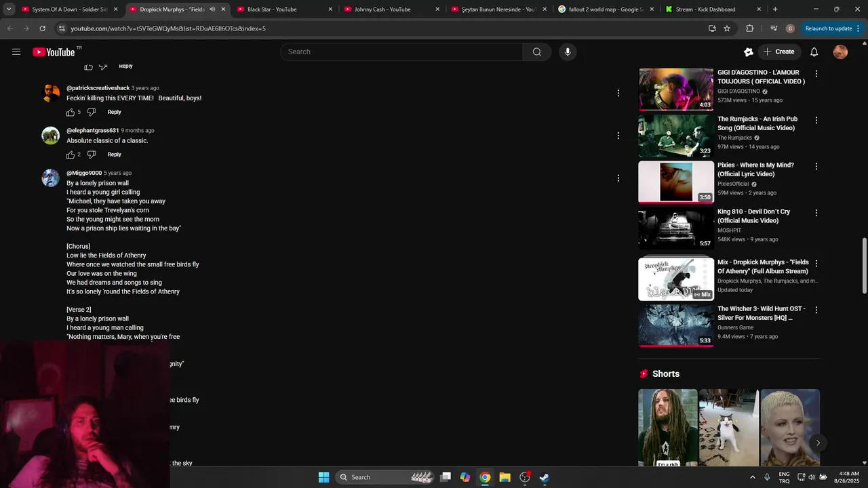Open options menu for @elephantgrass631 comment

(618, 136)
